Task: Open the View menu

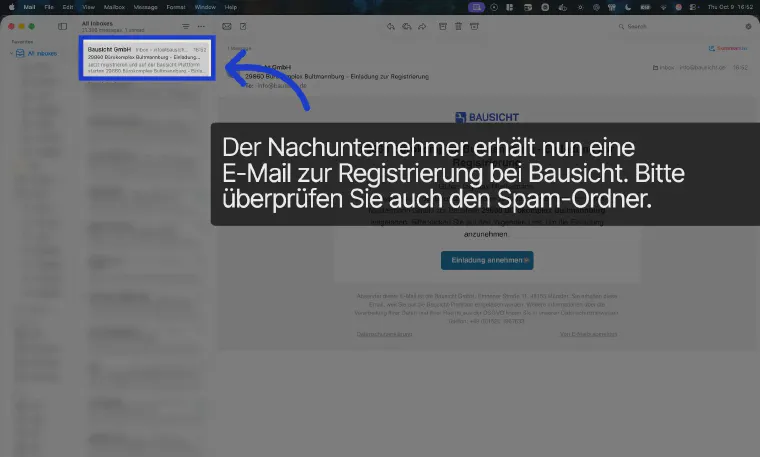Action: pos(88,7)
